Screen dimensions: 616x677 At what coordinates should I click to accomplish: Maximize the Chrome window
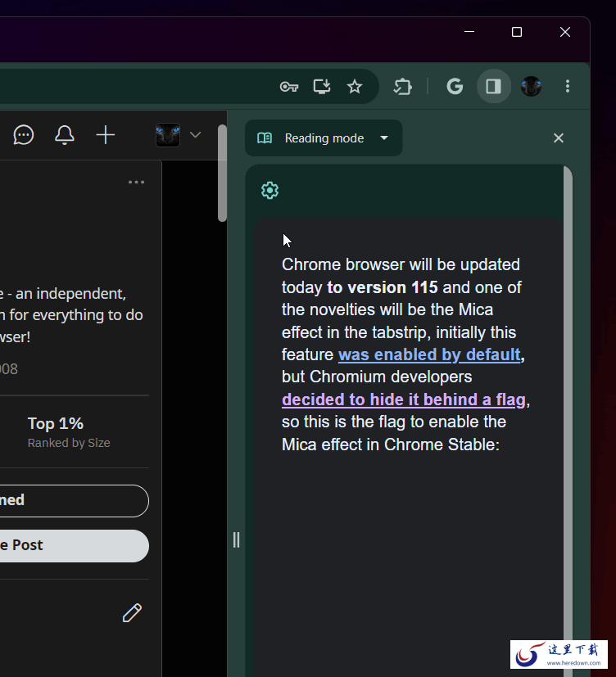click(517, 32)
